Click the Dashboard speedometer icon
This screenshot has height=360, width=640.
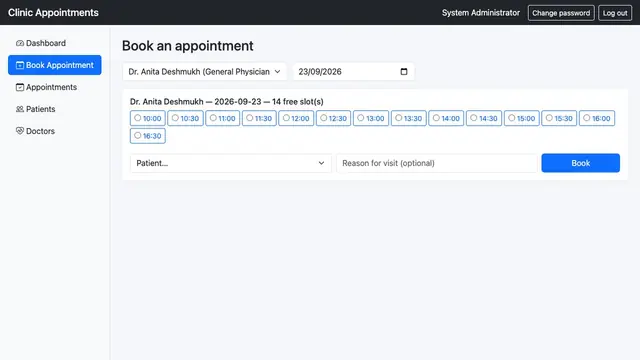[x=20, y=43]
